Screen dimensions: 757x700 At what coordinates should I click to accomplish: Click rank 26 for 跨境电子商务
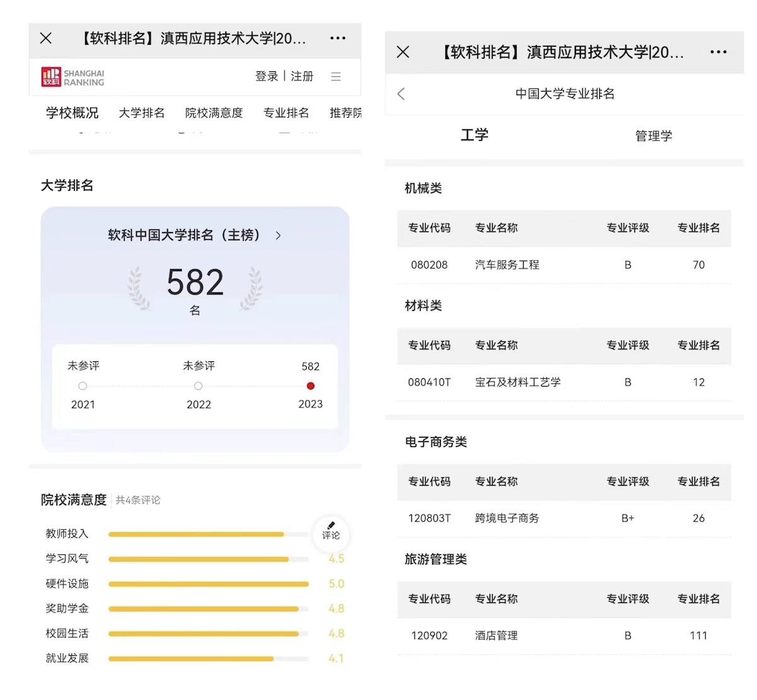click(699, 518)
